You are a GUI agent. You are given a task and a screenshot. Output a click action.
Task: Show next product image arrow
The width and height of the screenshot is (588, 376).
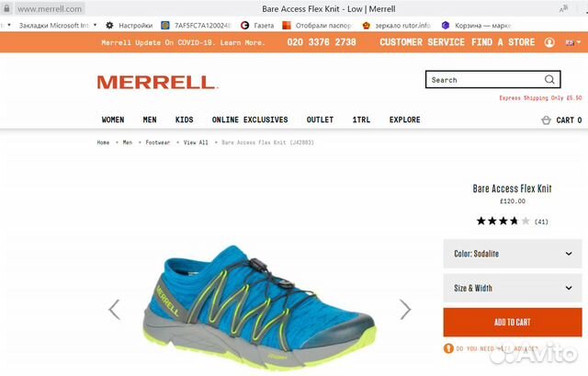coord(405,310)
